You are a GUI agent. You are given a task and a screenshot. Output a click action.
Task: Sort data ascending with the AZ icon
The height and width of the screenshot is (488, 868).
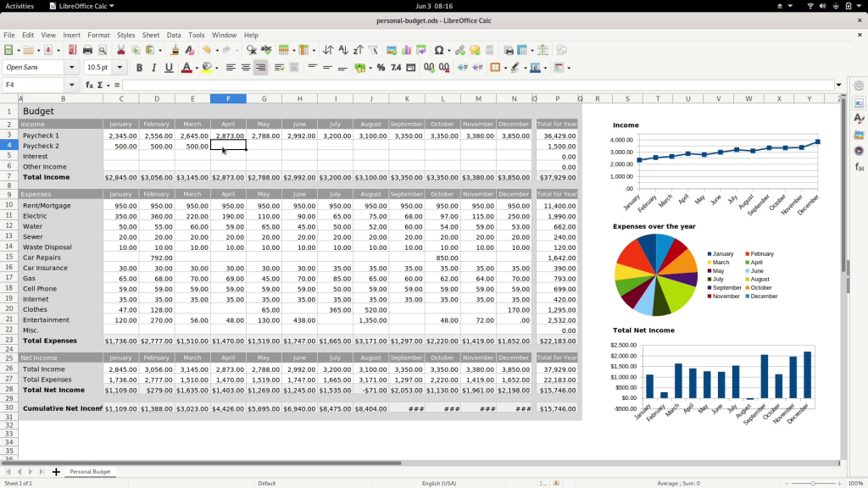point(343,51)
